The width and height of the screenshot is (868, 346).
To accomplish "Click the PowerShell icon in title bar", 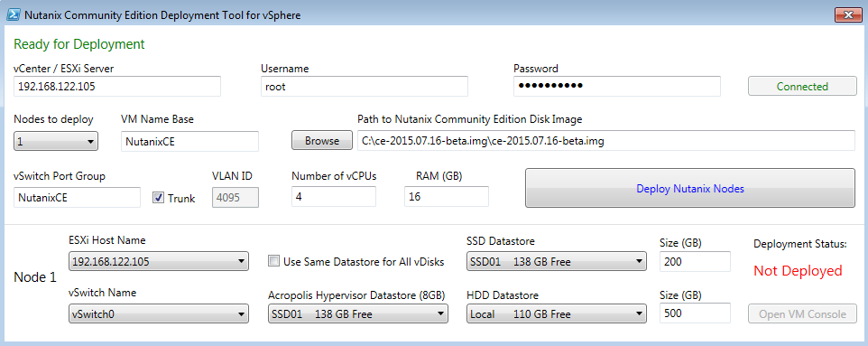I will pos(14,15).
